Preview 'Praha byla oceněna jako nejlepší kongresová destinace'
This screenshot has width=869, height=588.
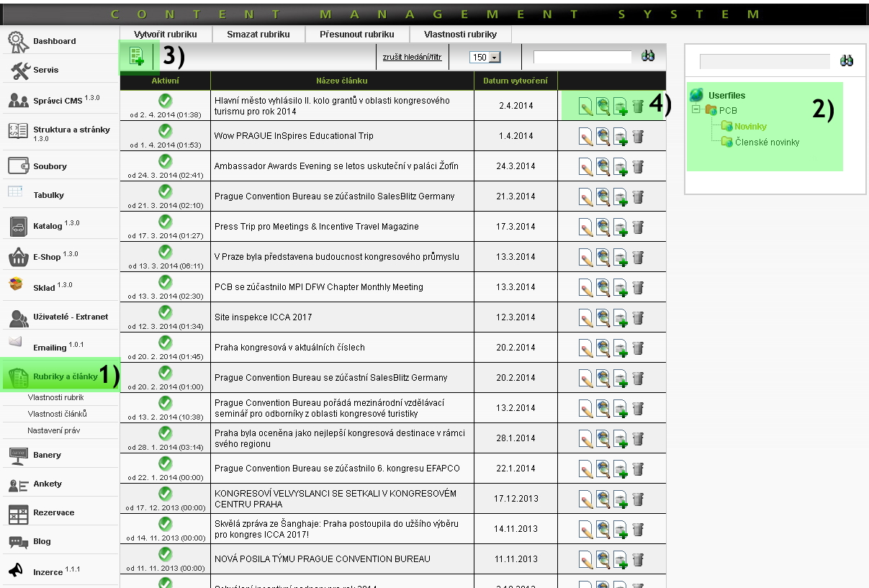(603, 438)
